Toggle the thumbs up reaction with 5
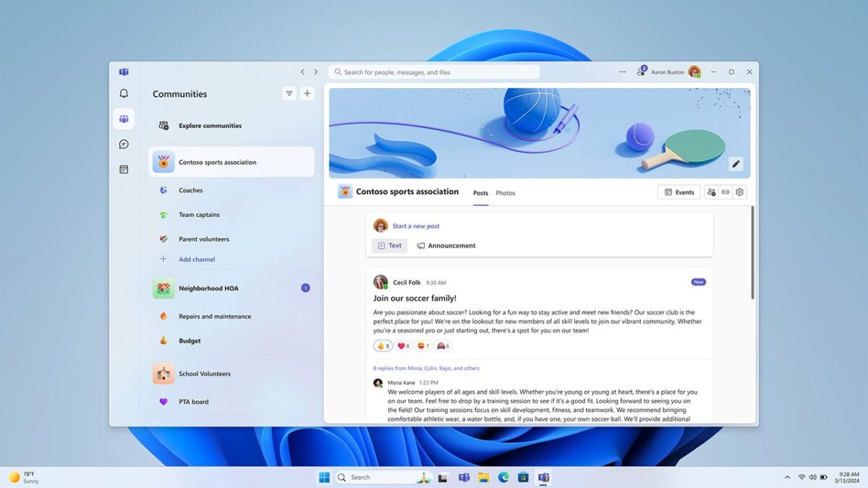The image size is (868, 488). point(383,346)
